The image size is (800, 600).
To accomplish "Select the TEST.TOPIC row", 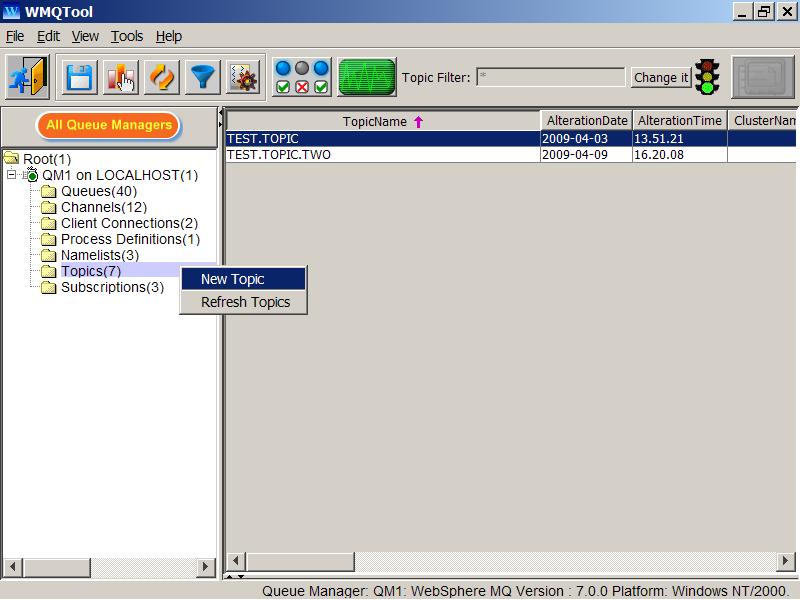I will (511, 138).
